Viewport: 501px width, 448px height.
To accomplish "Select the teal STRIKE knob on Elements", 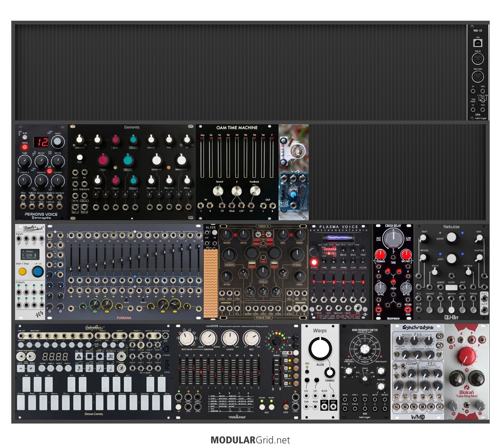I will (x=133, y=140).
